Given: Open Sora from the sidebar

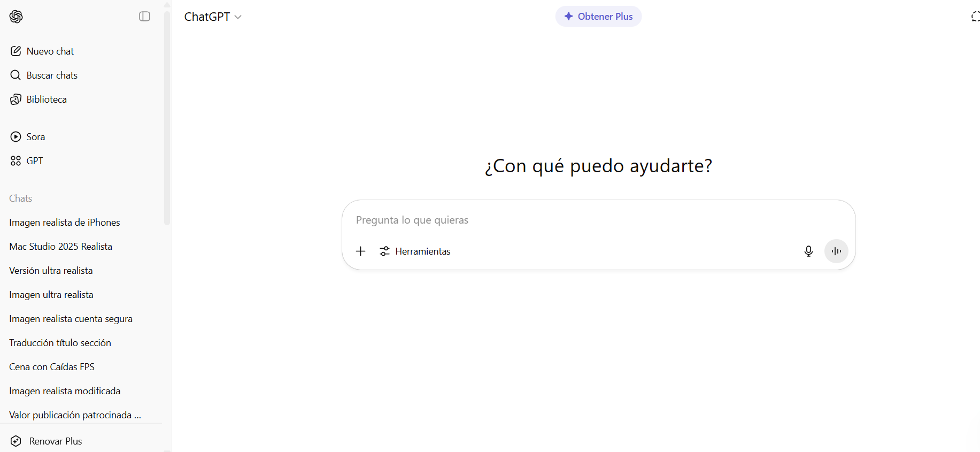Looking at the screenshot, I should [x=35, y=137].
